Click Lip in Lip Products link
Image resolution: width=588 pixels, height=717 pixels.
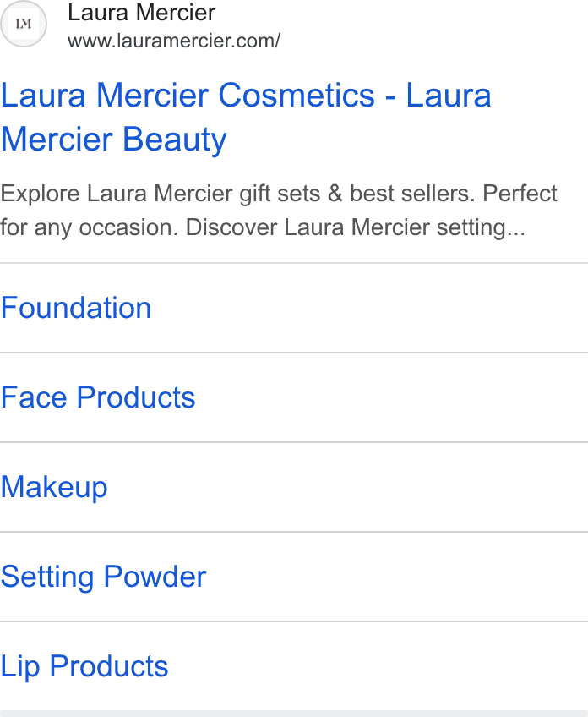20,667
